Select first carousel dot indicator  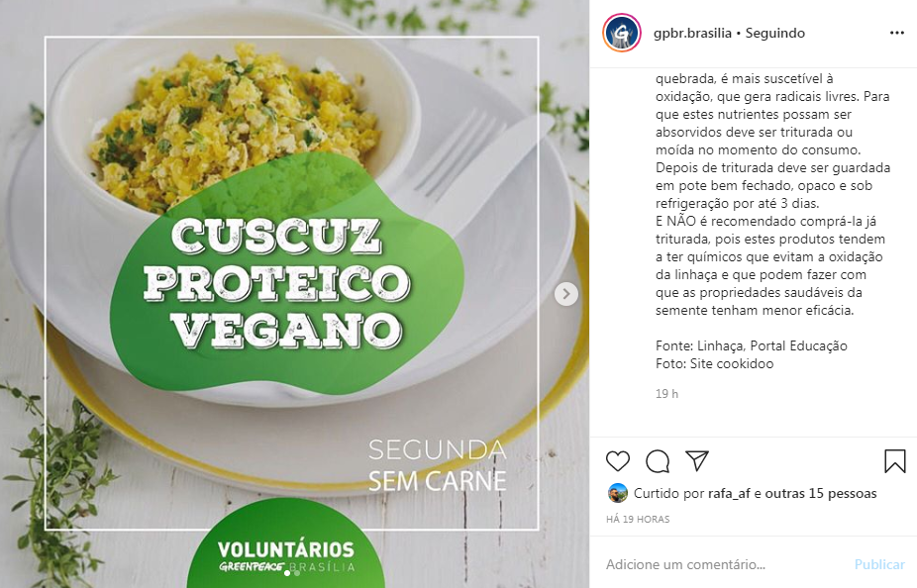[x=287, y=573]
